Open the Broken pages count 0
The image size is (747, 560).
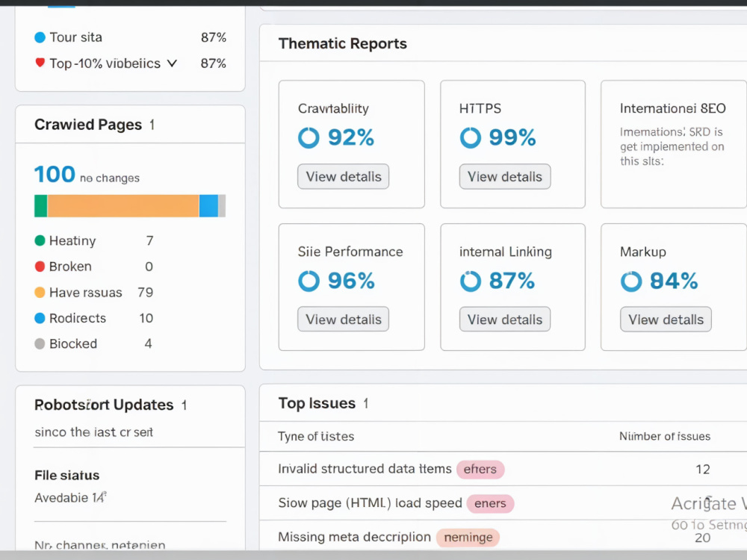click(149, 267)
